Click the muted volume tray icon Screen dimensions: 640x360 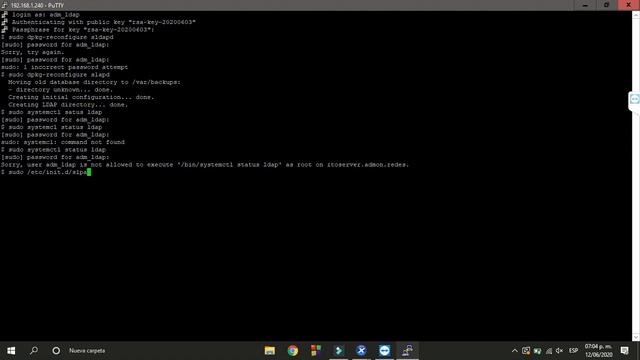tap(560, 351)
